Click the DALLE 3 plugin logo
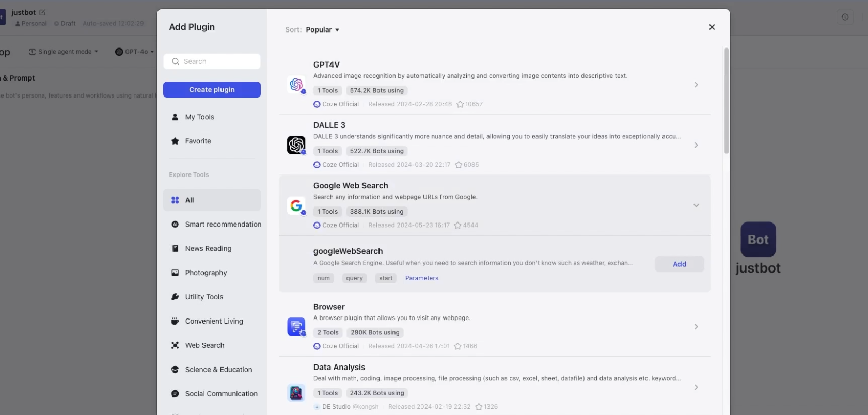 click(x=296, y=145)
